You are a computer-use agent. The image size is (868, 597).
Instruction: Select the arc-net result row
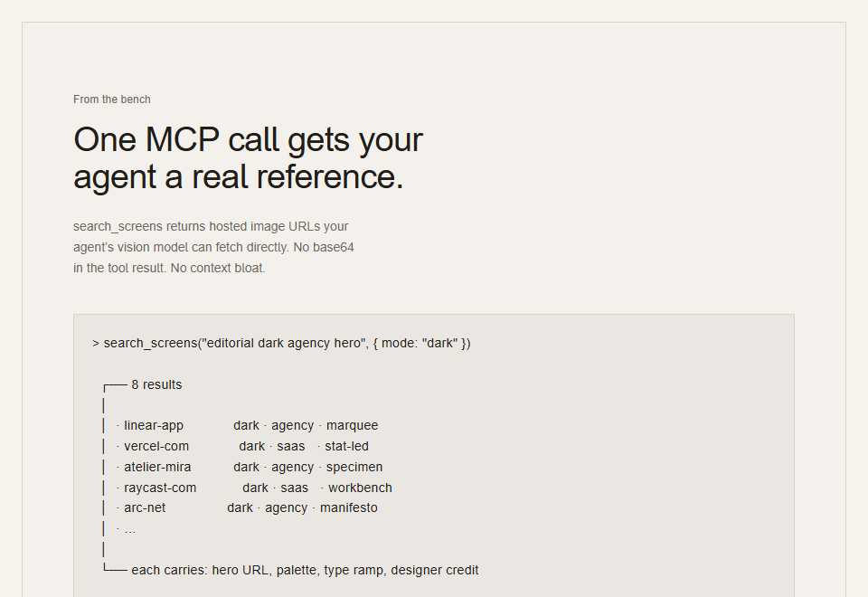point(247,507)
